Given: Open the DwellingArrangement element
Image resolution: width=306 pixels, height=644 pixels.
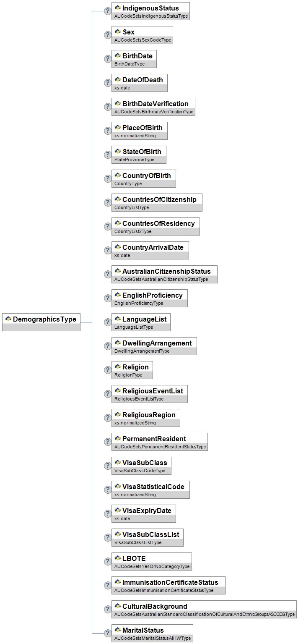Looking at the screenshot, I should (157, 343).
